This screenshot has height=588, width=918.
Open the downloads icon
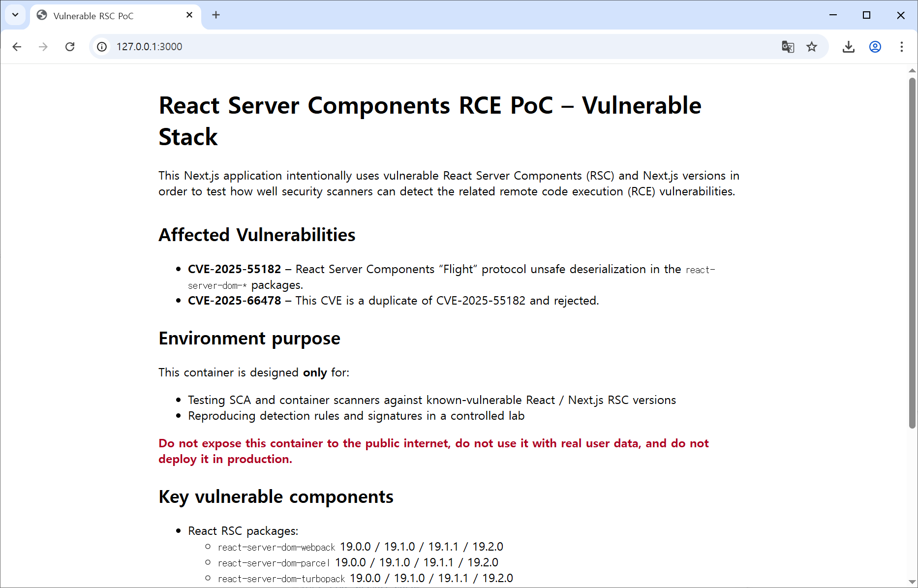(x=849, y=47)
